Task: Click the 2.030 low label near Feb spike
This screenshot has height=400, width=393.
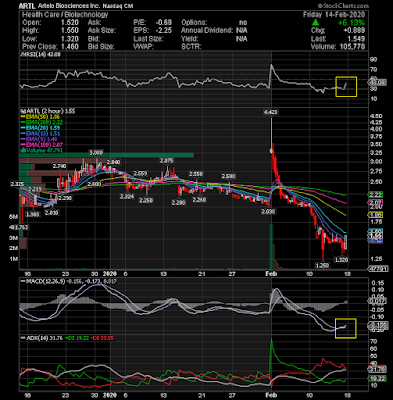Action: click(x=268, y=211)
